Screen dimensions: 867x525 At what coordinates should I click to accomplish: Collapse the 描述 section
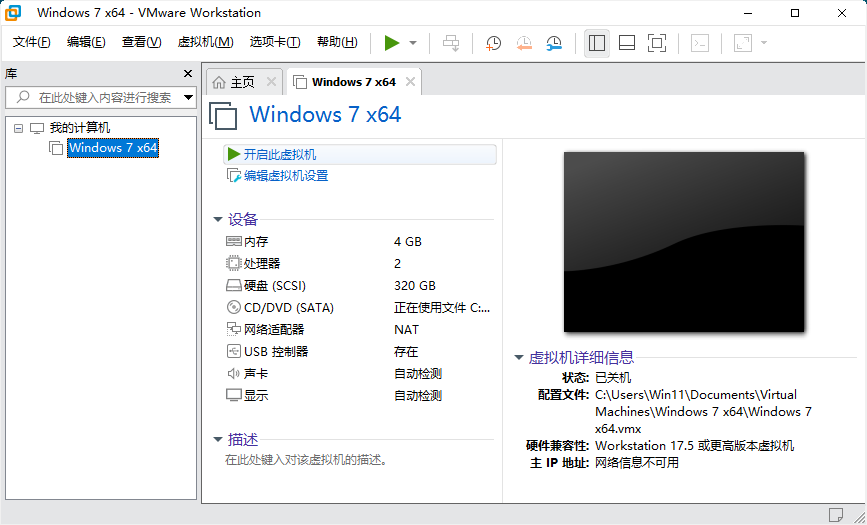218,440
